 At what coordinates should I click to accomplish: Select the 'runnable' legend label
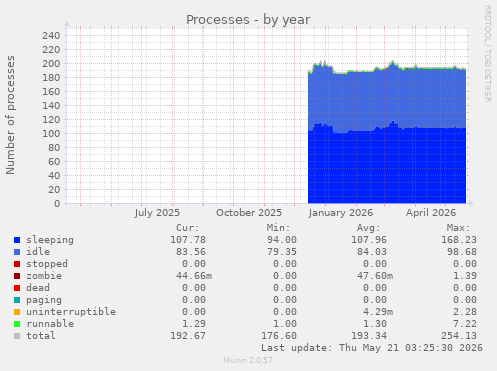pyautogui.click(x=50, y=324)
